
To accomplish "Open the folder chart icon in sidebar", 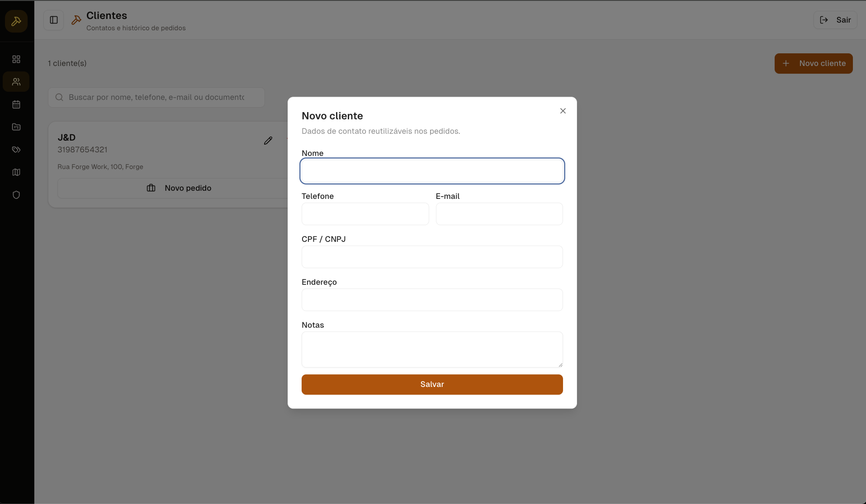I will 16,127.
